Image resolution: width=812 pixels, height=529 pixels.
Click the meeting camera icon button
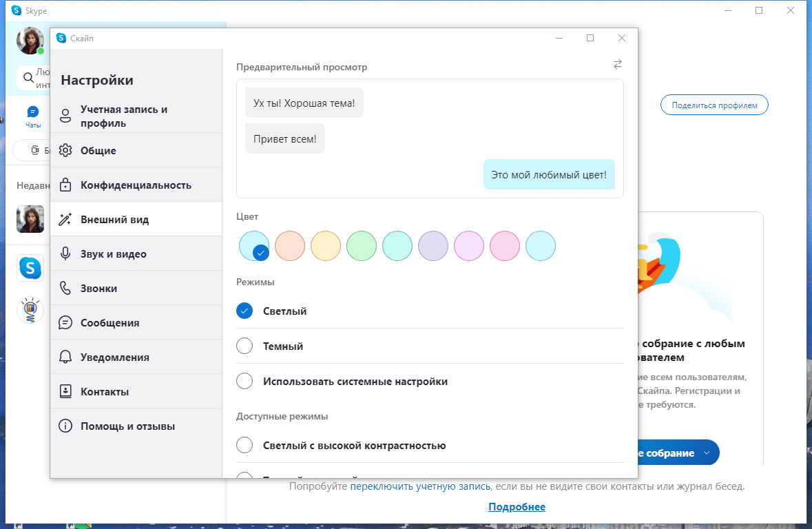(x=34, y=150)
